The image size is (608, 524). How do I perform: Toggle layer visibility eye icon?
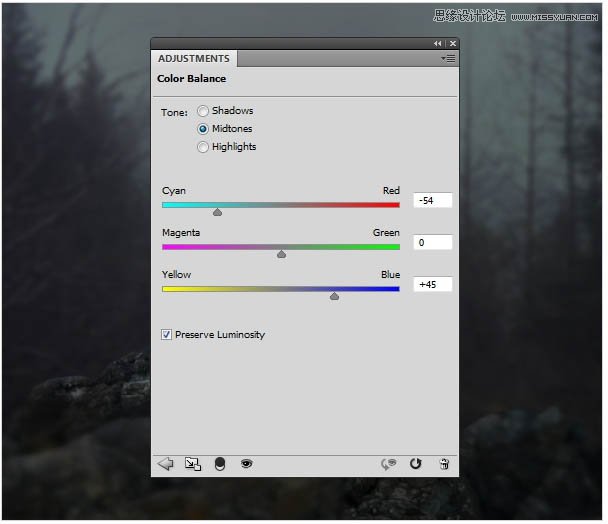coord(246,464)
